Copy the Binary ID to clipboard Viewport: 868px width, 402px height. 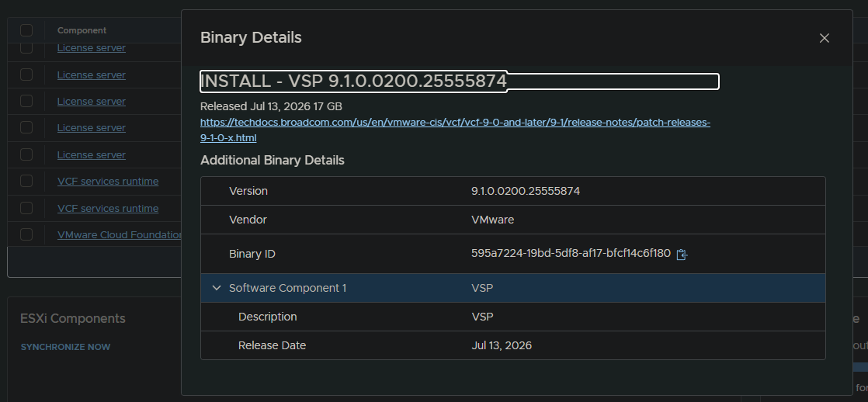click(x=682, y=254)
